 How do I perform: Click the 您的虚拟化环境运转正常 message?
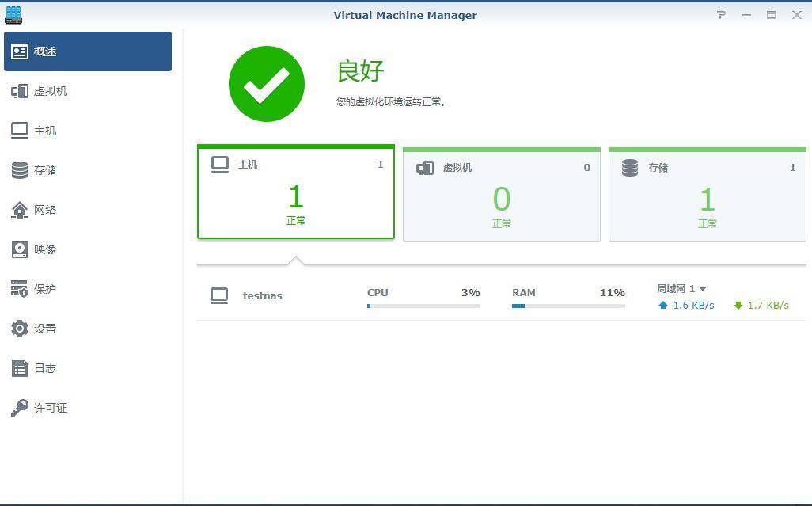tap(390, 102)
